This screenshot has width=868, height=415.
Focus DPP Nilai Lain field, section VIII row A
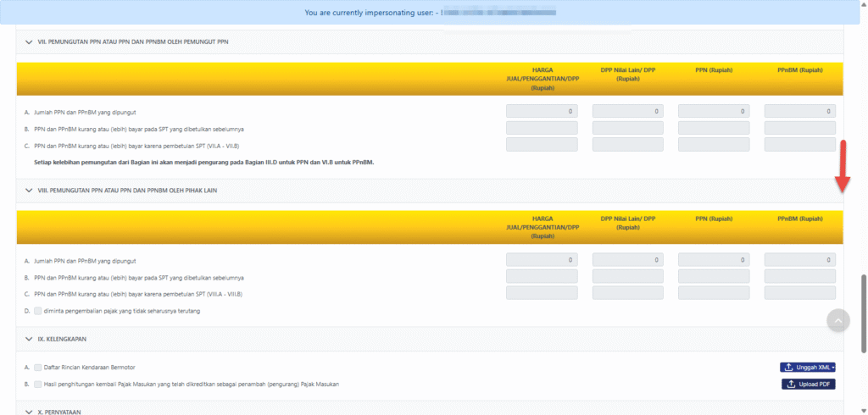pos(627,260)
